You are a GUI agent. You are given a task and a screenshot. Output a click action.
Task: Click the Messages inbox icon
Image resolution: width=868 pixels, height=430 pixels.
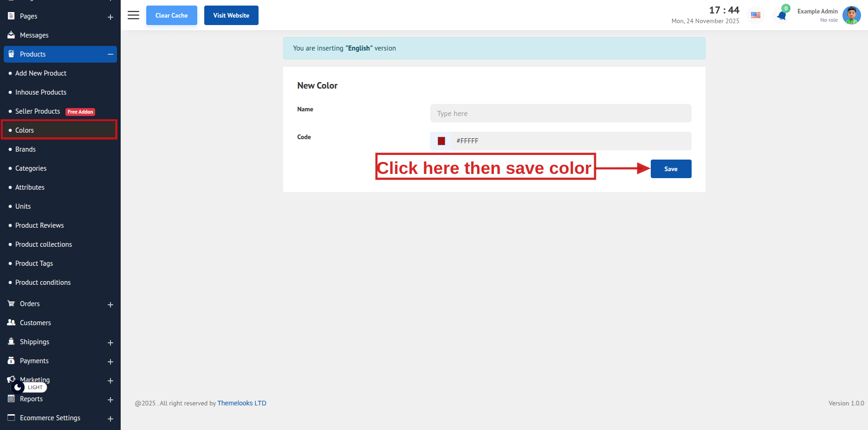pyautogui.click(x=11, y=35)
